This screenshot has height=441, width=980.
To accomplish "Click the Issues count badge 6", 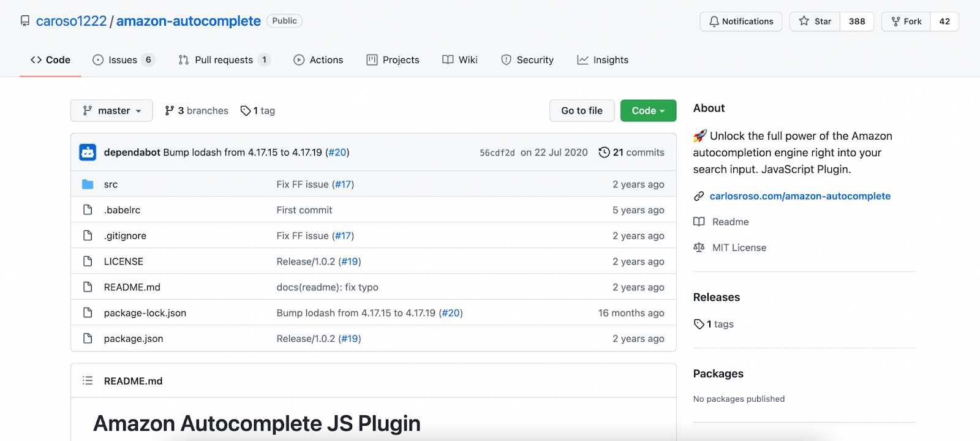I will pyautogui.click(x=148, y=60).
